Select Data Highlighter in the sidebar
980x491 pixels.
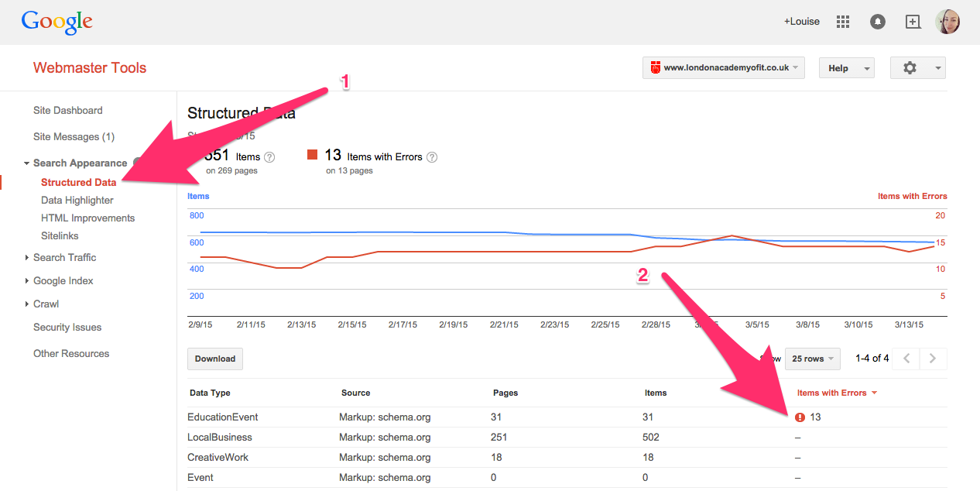tap(77, 200)
